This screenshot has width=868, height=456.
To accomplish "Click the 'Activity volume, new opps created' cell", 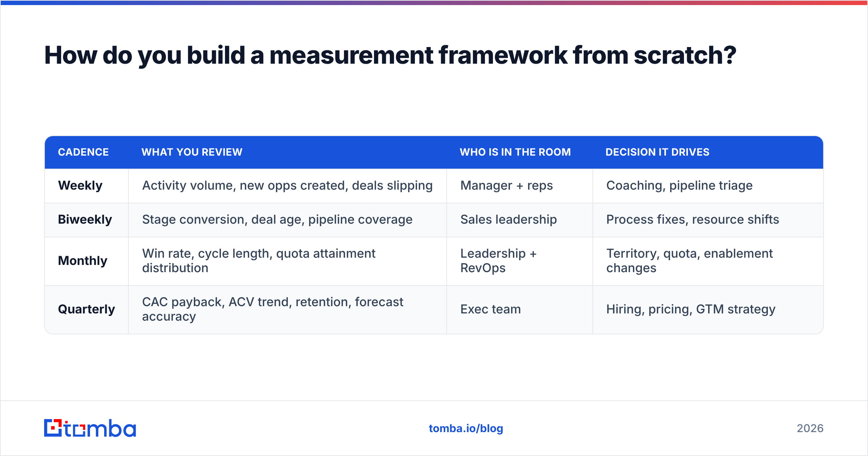I will [288, 186].
